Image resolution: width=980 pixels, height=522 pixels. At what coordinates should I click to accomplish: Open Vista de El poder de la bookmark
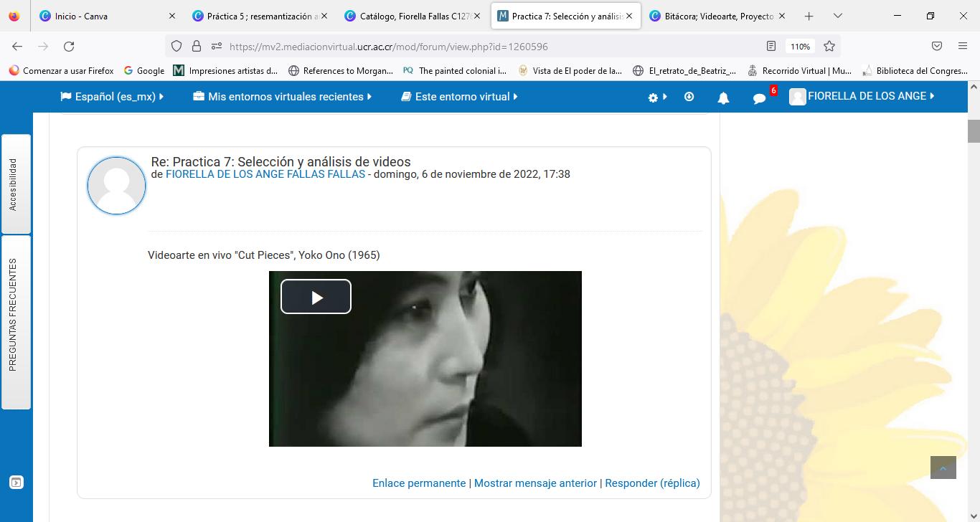tap(570, 70)
